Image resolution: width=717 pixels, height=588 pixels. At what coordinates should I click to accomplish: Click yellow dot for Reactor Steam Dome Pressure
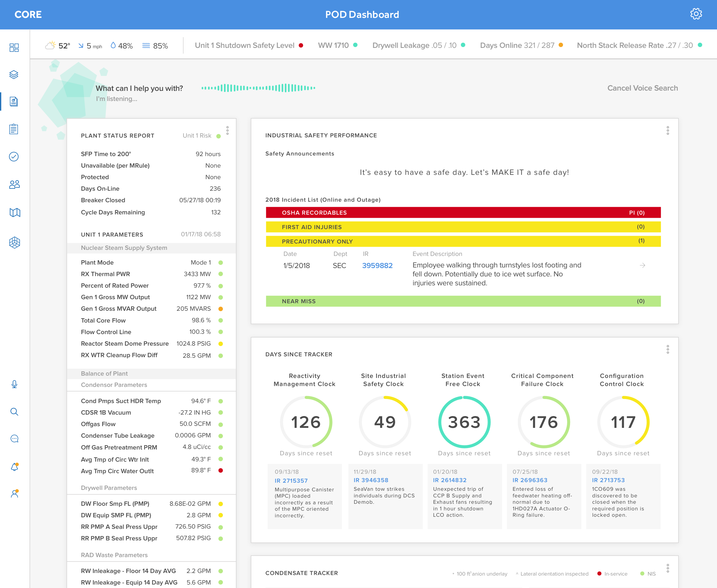[x=221, y=343]
